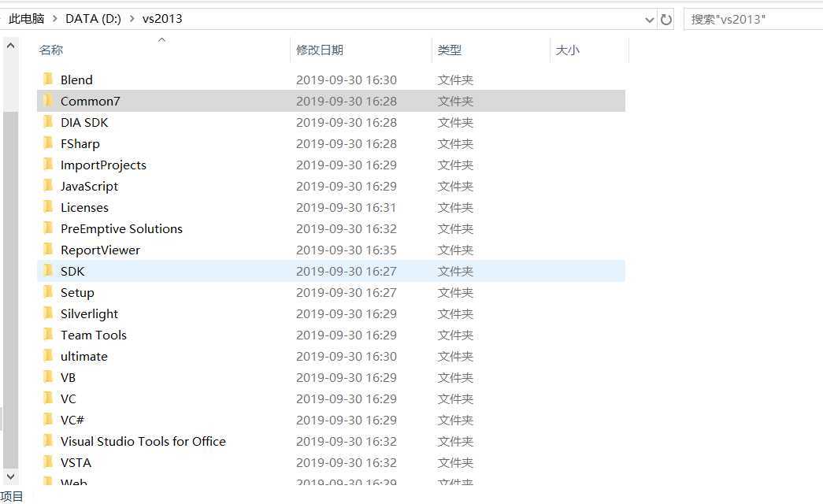The width and height of the screenshot is (823, 504).
Task: Click the ultimate folder icon
Action: pos(48,355)
